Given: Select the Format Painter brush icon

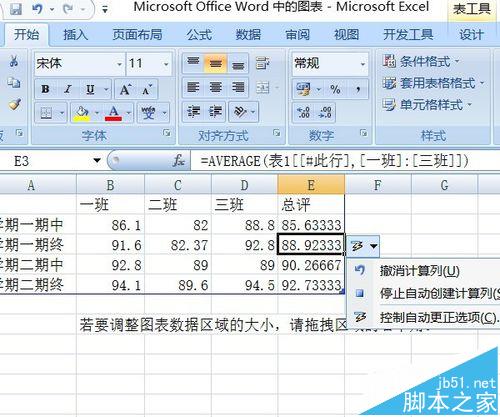Looking at the screenshot, I should point(14,104).
